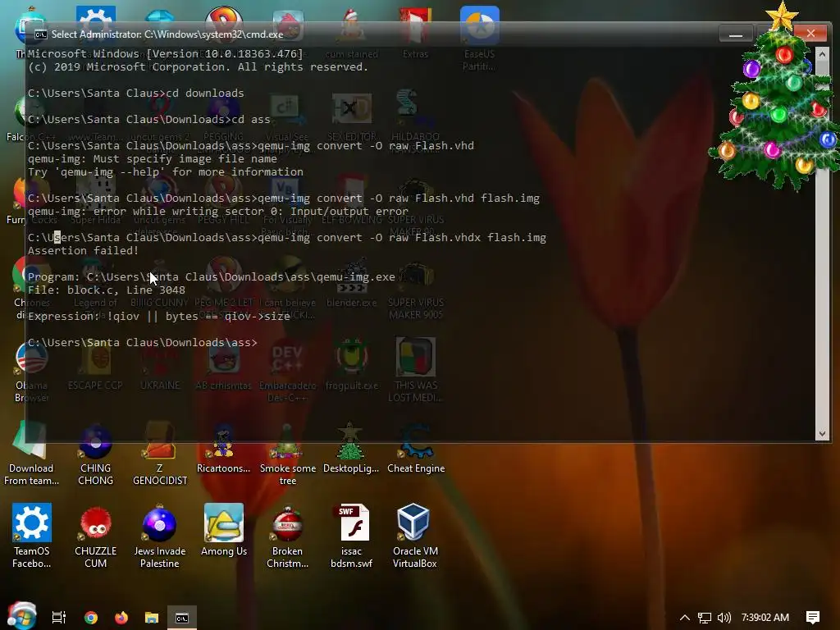Select the TeamOS Facebo... gear icon
This screenshot has height=630, width=840.
[32, 535]
